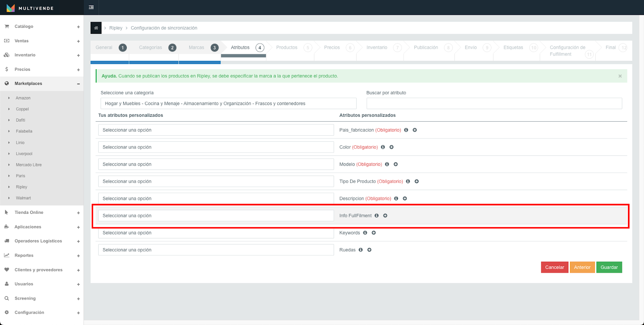644x325 pixels.
Task: Click plus icon for Descripcion attribute
Action: click(x=405, y=199)
